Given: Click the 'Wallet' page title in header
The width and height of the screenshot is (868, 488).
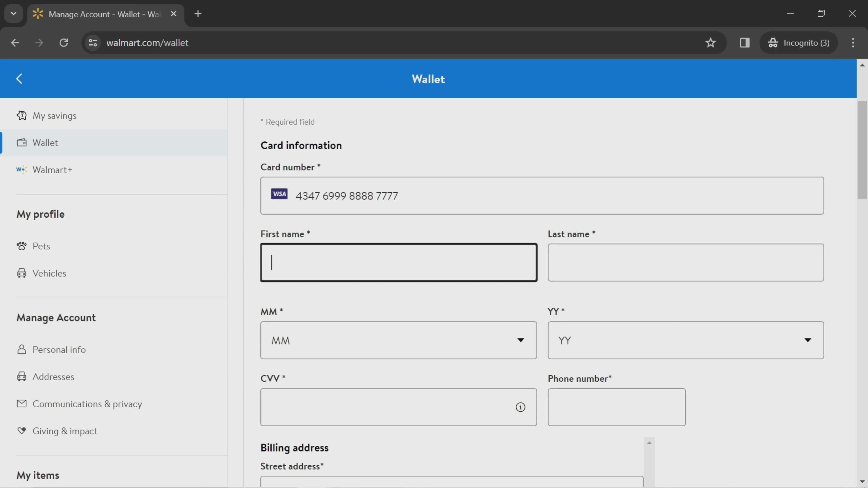Looking at the screenshot, I should 428,79.
